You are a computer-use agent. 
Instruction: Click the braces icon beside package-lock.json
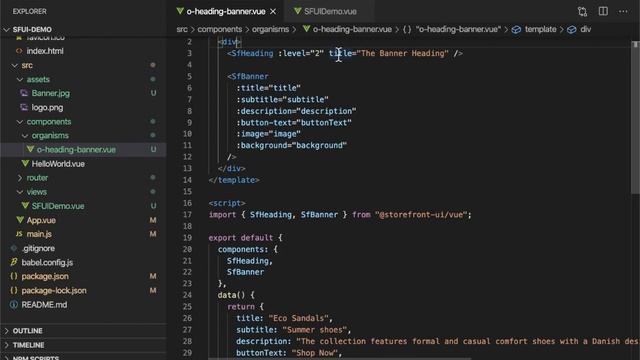(14, 291)
